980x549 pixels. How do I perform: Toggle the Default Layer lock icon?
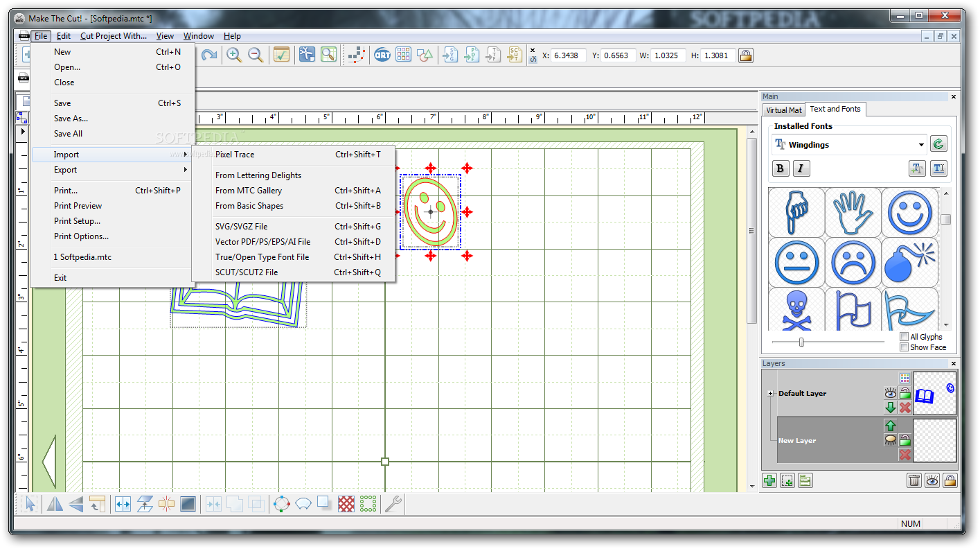click(905, 393)
